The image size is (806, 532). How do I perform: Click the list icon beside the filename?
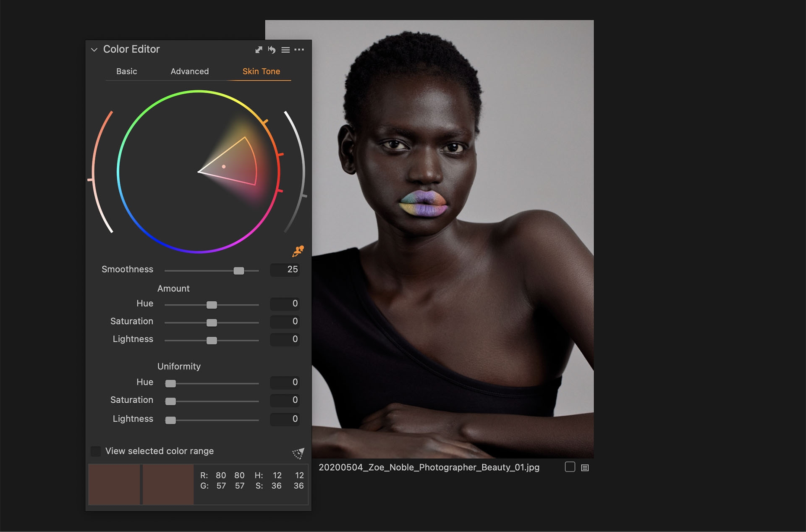click(585, 468)
